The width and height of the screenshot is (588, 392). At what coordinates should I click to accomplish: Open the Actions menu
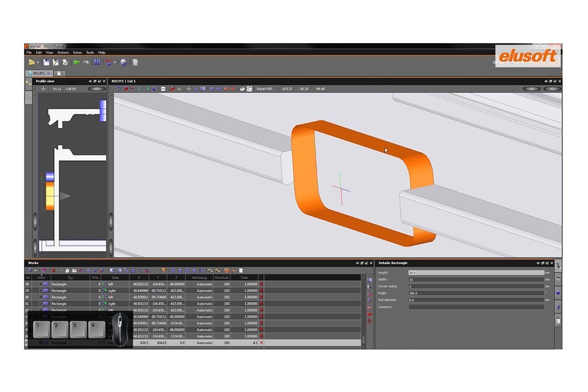[x=63, y=52]
